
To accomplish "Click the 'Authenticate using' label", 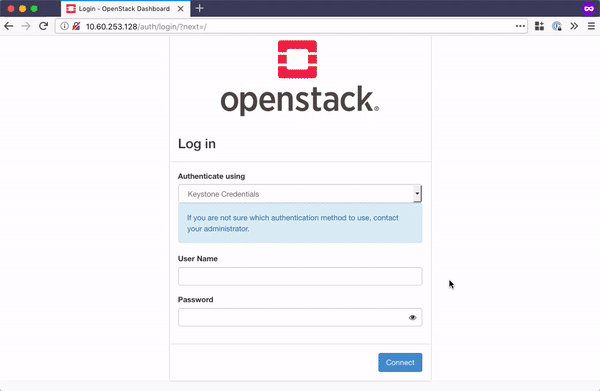I will pos(211,176).
